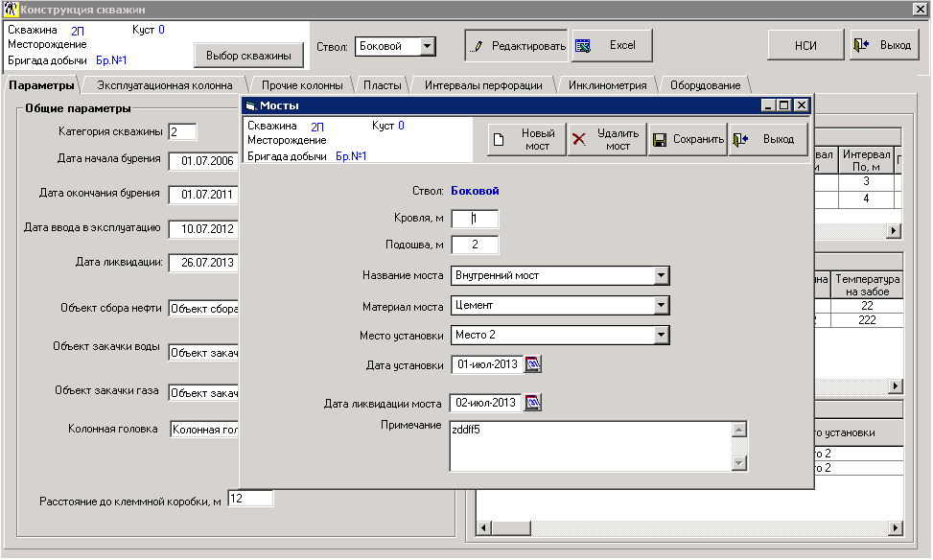The width and height of the screenshot is (933, 560).
Task: Click cell with value 222
Action: [x=867, y=320]
